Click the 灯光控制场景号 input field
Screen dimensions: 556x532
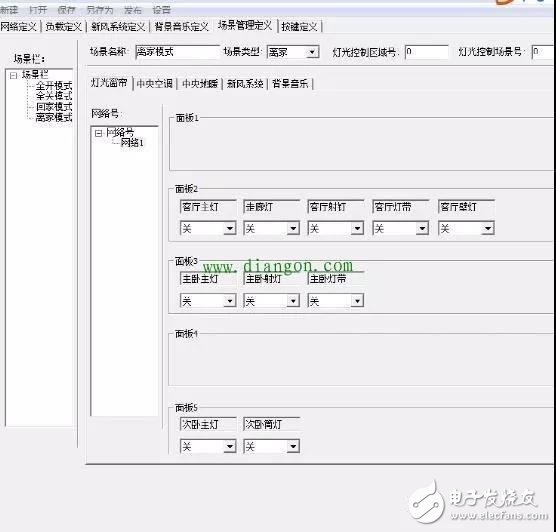[543, 52]
